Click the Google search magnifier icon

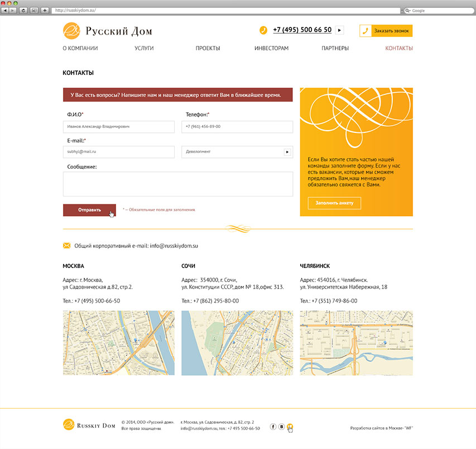pyautogui.click(x=407, y=11)
